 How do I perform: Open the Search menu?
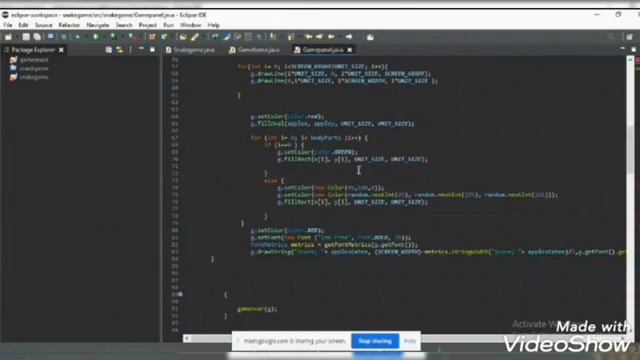pos(124,25)
